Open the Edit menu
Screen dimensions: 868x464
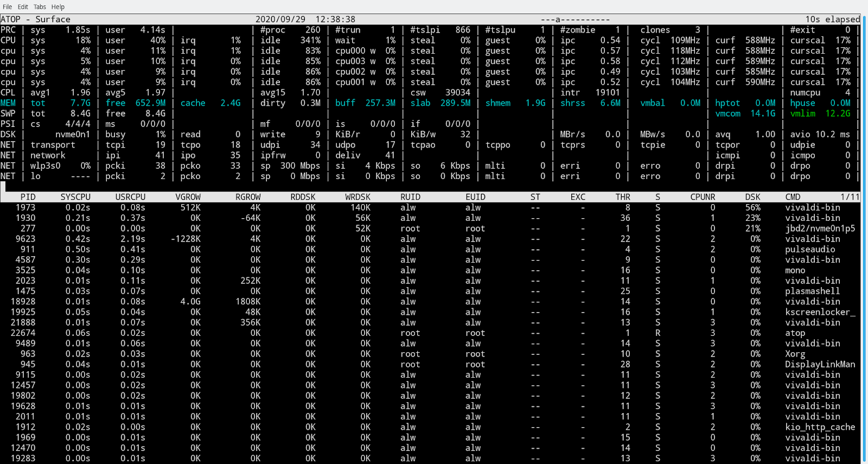23,7
